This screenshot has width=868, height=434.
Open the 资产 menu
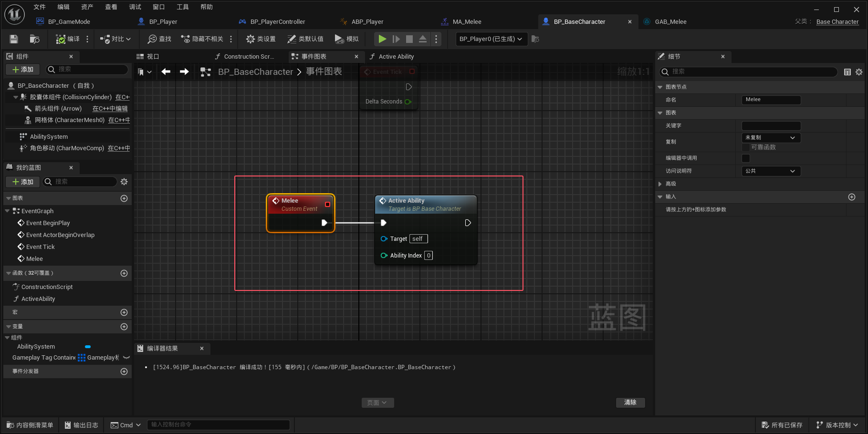coord(87,7)
